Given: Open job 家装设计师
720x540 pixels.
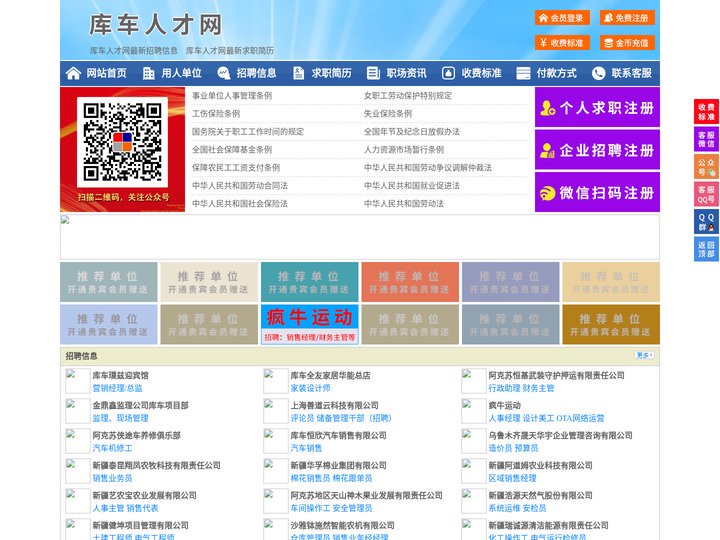Looking at the screenshot, I should pyautogui.click(x=310, y=388).
